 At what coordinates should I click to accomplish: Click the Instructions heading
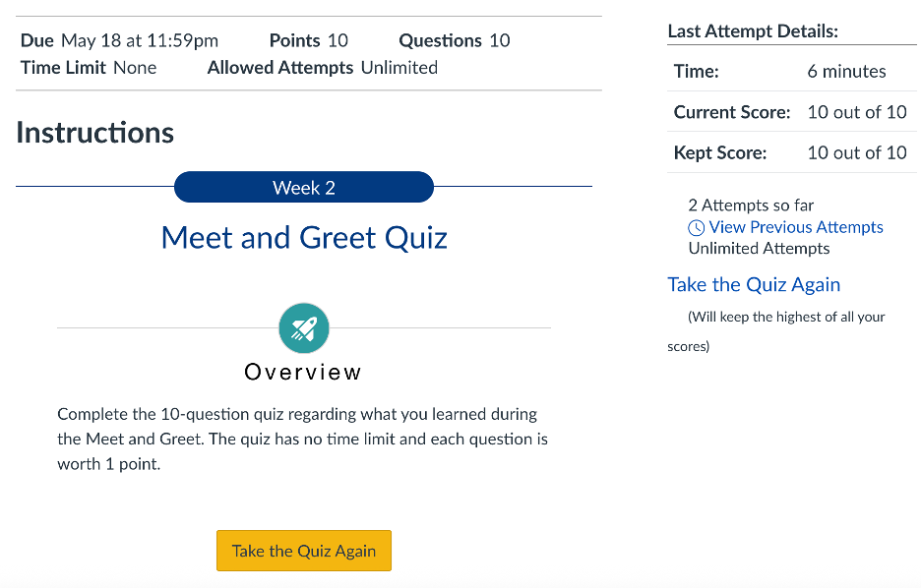95,133
